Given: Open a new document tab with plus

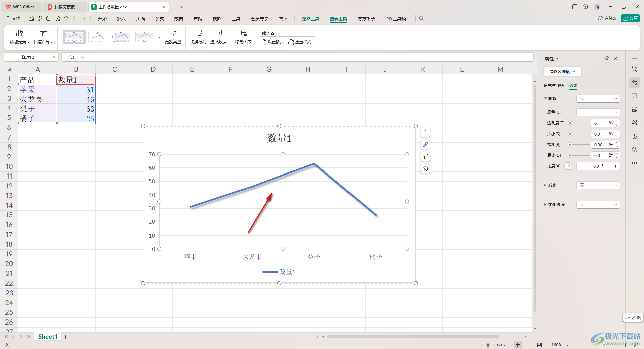Looking at the screenshot, I should click(175, 7).
